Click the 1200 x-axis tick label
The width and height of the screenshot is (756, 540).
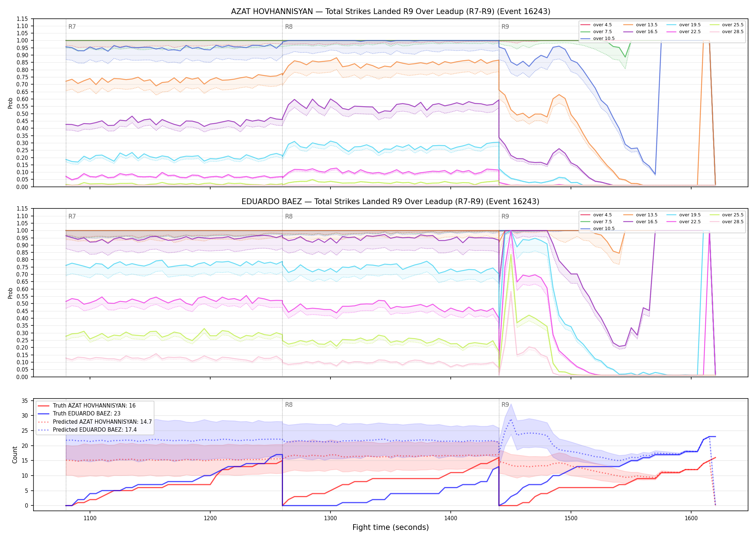210,518
